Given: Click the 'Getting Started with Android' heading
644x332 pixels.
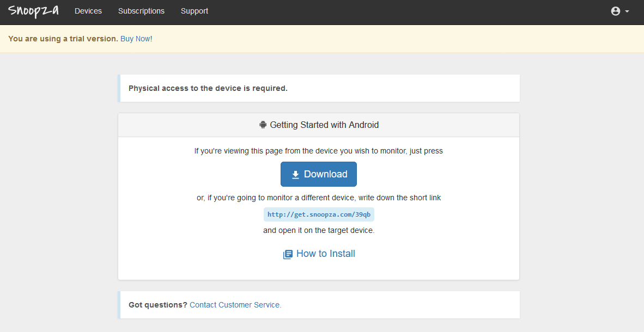Looking at the screenshot, I should (324, 125).
